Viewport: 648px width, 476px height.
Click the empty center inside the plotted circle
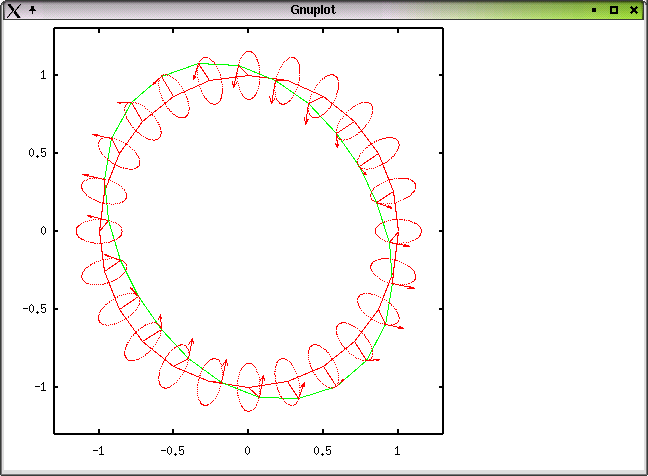[x=248, y=231]
